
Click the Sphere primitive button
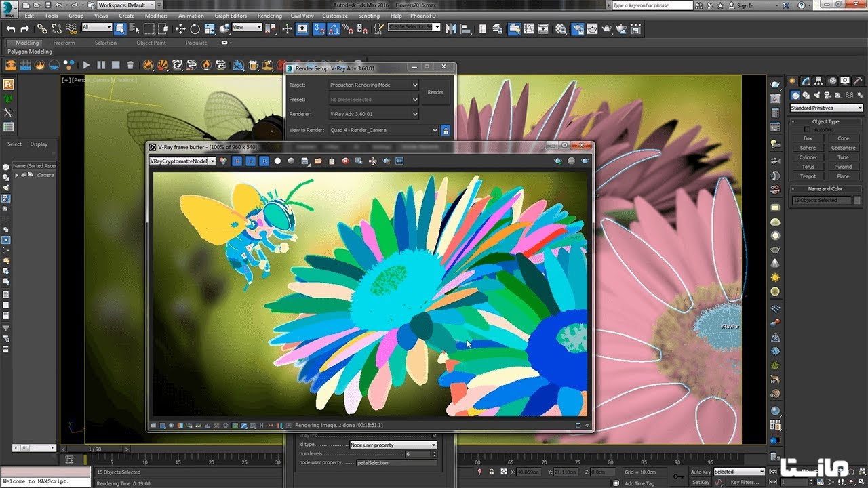(808, 148)
